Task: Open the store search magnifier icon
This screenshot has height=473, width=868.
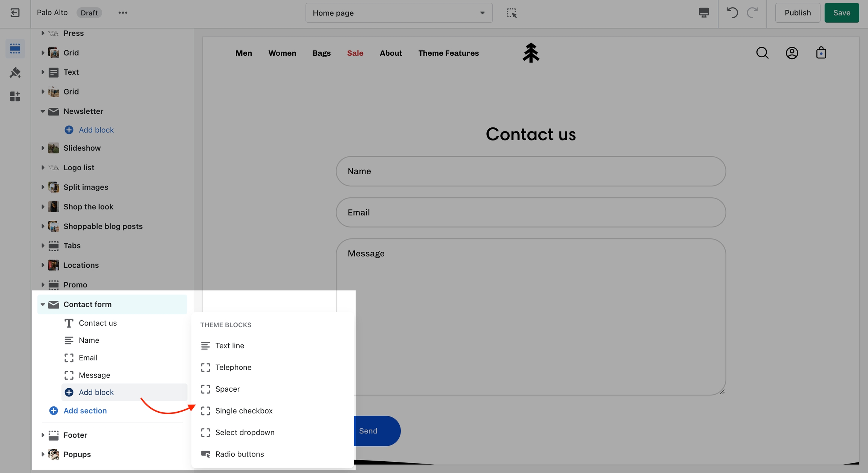Action: point(762,53)
